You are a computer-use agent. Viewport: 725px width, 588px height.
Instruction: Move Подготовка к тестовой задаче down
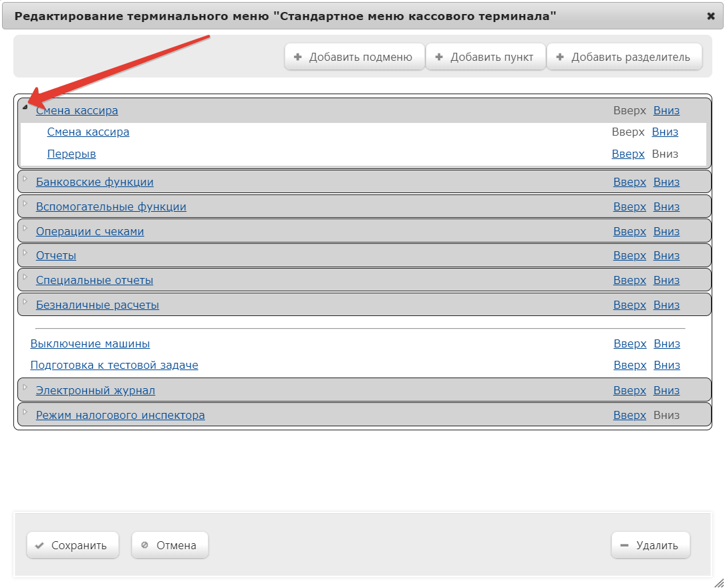coord(667,365)
